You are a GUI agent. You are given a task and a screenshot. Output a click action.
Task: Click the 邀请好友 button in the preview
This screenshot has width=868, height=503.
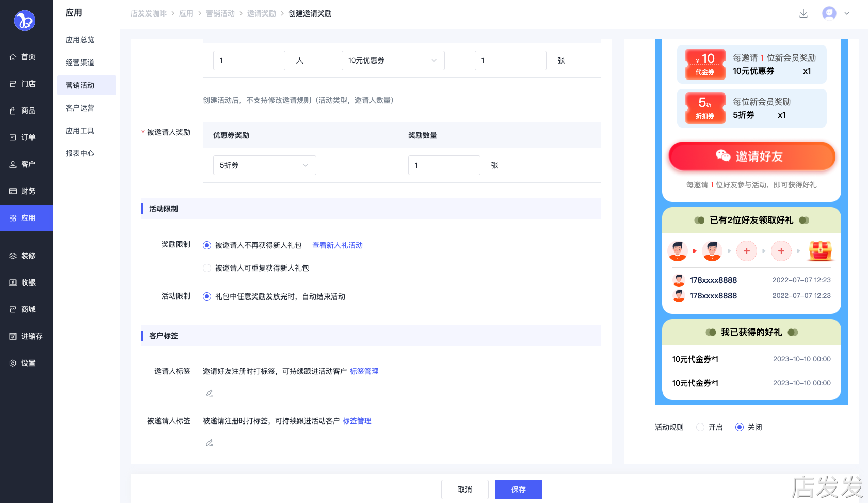(x=752, y=156)
